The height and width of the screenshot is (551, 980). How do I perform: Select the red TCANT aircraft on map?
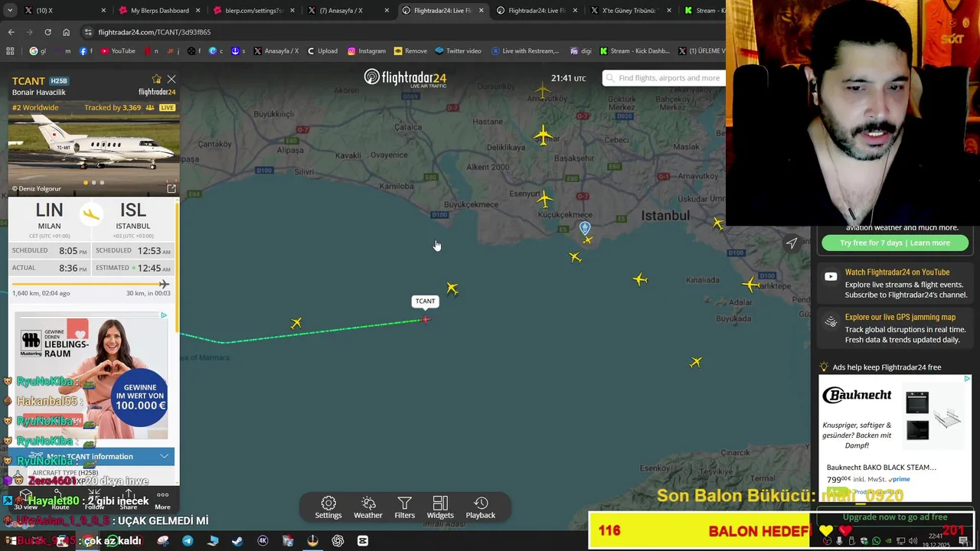[x=426, y=319]
